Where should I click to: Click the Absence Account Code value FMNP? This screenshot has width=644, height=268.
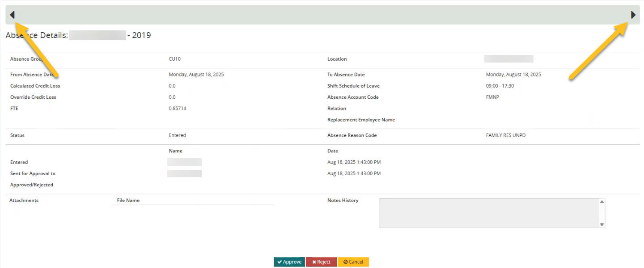492,97
